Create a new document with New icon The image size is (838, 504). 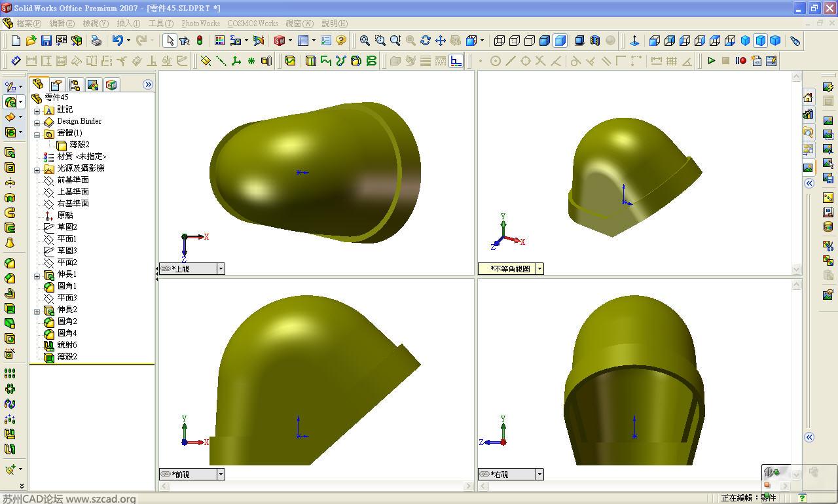pyautogui.click(x=16, y=41)
